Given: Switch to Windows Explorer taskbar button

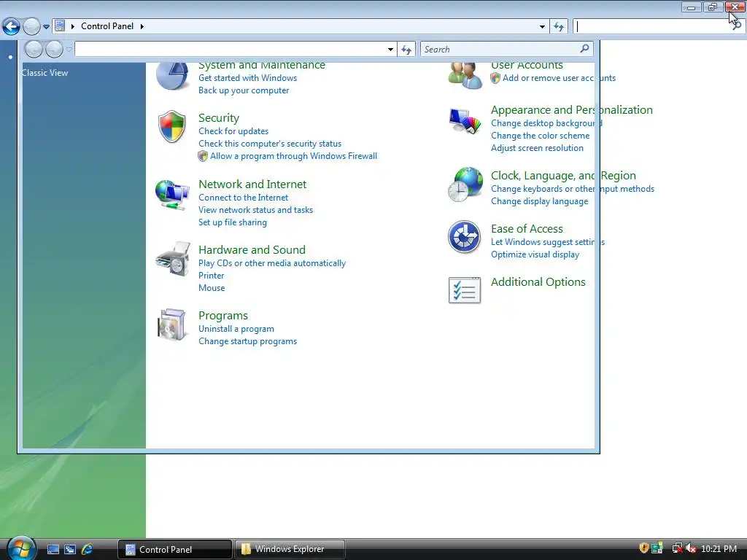Looking at the screenshot, I should (x=290, y=549).
